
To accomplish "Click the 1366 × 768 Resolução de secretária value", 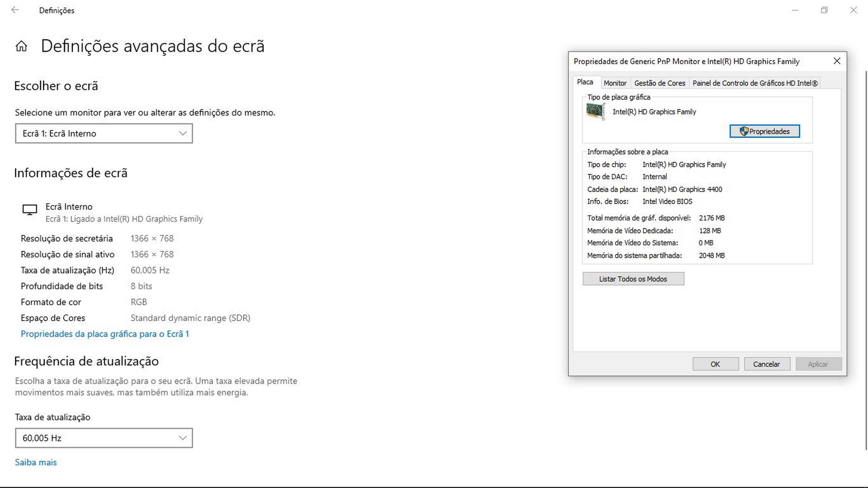I will click(152, 238).
